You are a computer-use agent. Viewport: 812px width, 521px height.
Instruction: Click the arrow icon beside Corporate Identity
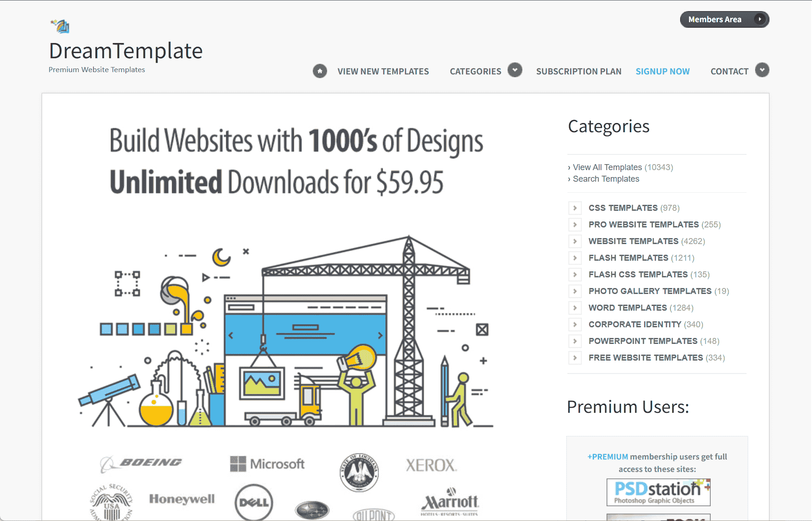(575, 325)
